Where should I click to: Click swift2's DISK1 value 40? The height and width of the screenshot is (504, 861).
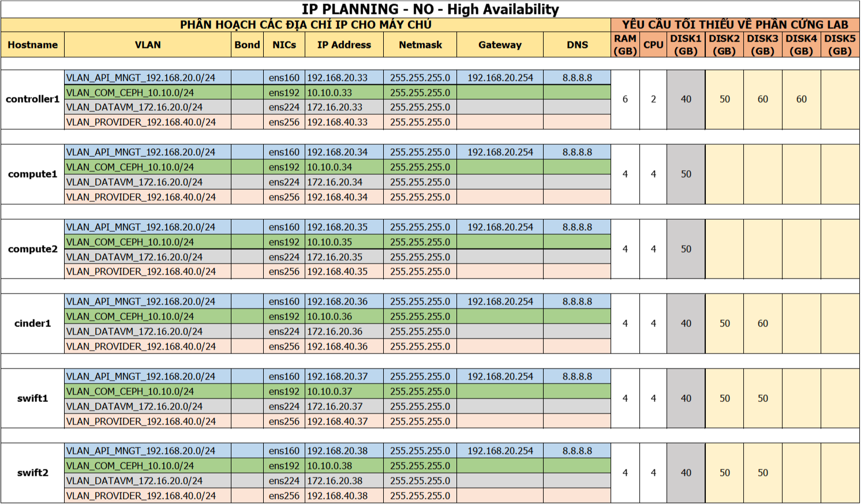[x=686, y=473]
